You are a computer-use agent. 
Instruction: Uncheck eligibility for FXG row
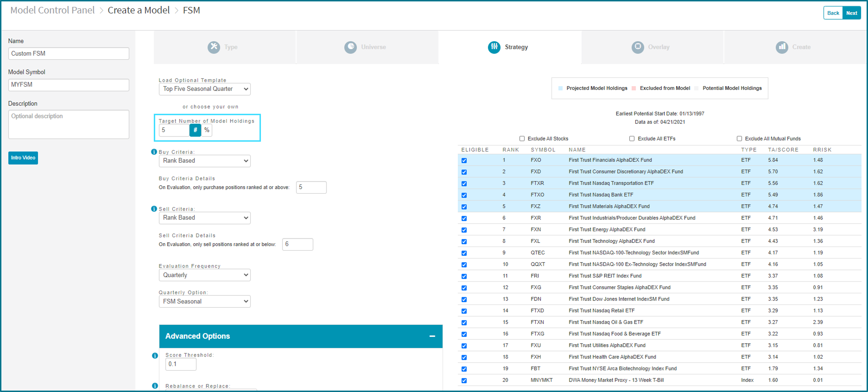(x=464, y=288)
